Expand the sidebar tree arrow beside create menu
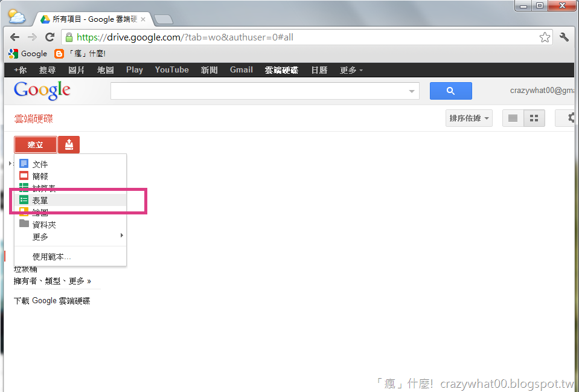 (x=10, y=163)
